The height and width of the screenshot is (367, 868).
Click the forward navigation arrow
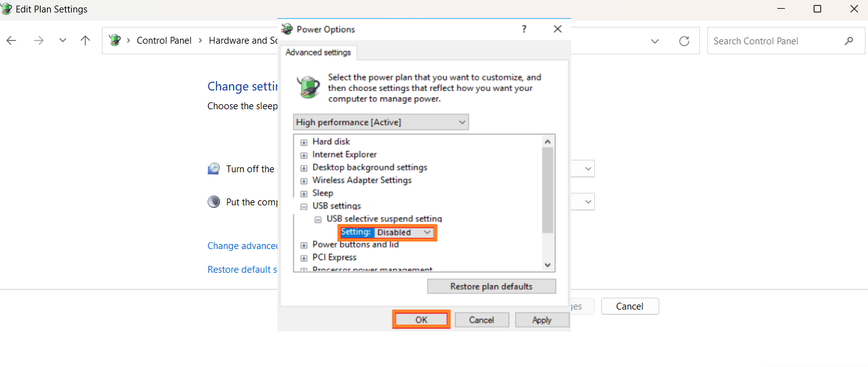39,41
